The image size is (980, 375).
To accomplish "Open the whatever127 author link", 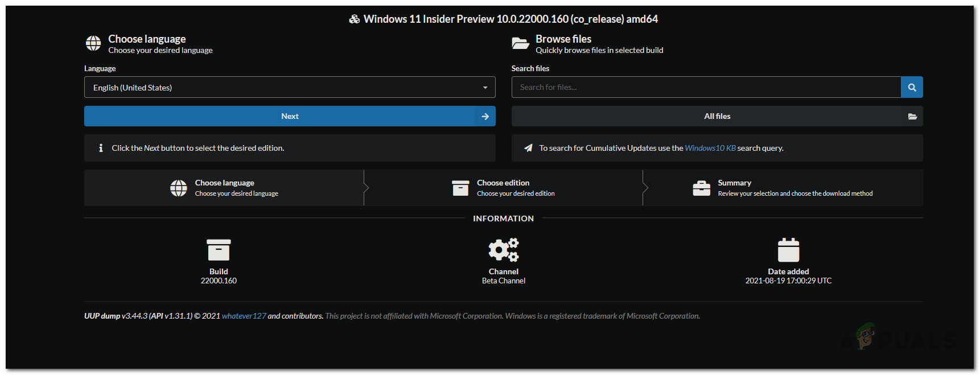I will coord(244,316).
